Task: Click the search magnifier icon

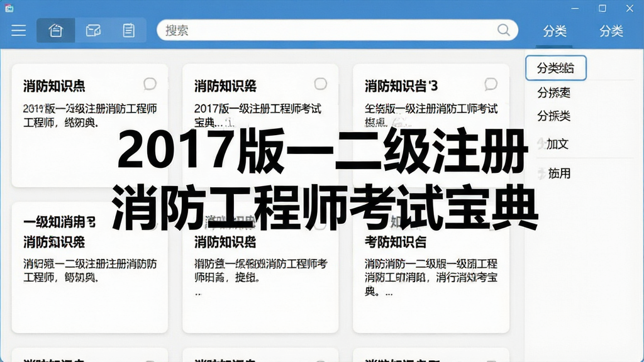Action: click(504, 30)
